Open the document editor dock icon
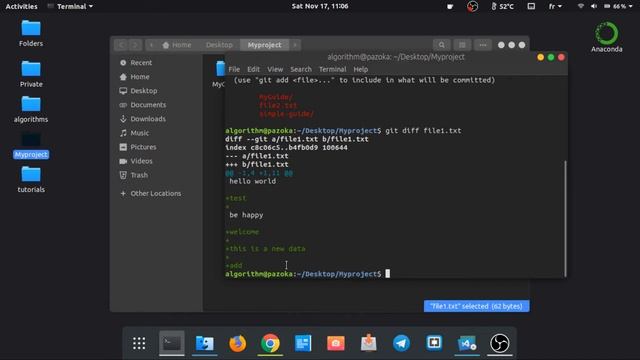 click(x=303, y=343)
